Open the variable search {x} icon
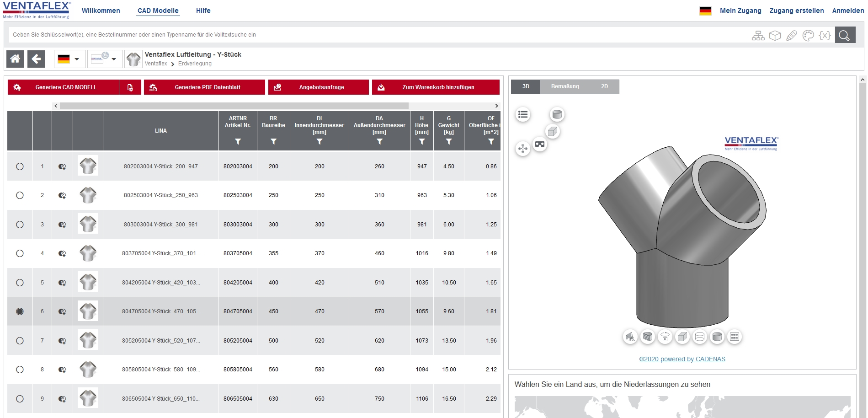The width and height of the screenshot is (868, 418). point(825,35)
